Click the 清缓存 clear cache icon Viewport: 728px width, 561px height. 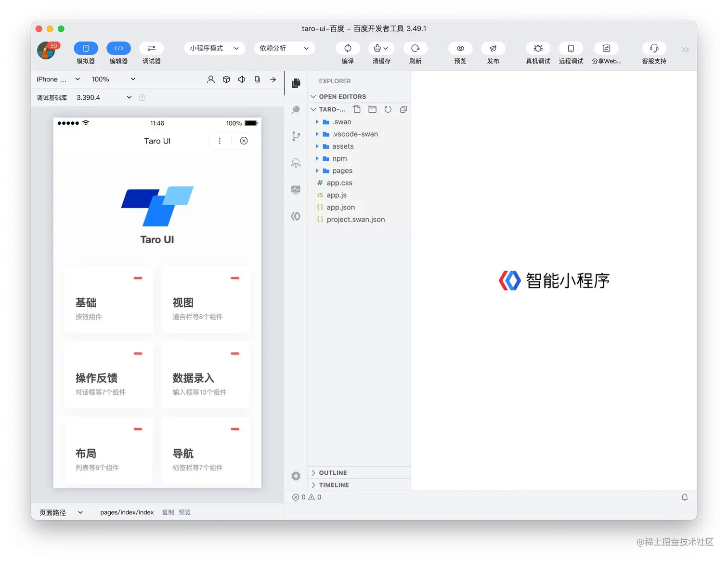pyautogui.click(x=381, y=48)
